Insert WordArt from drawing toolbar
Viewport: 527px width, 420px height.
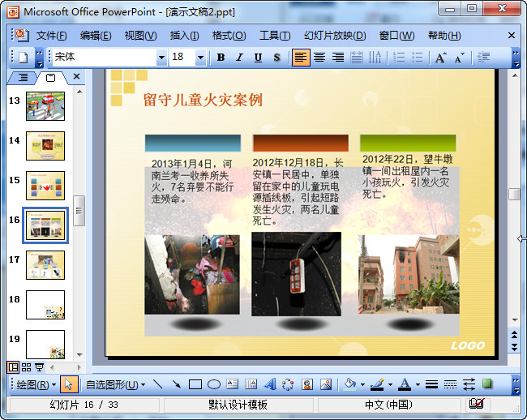coord(269,384)
